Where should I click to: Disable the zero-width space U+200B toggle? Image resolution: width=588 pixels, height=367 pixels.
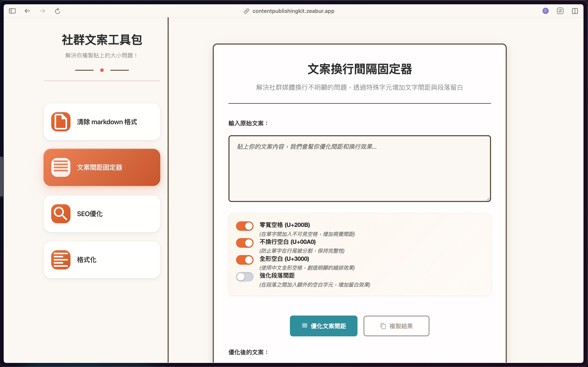pyautogui.click(x=245, y=226)
